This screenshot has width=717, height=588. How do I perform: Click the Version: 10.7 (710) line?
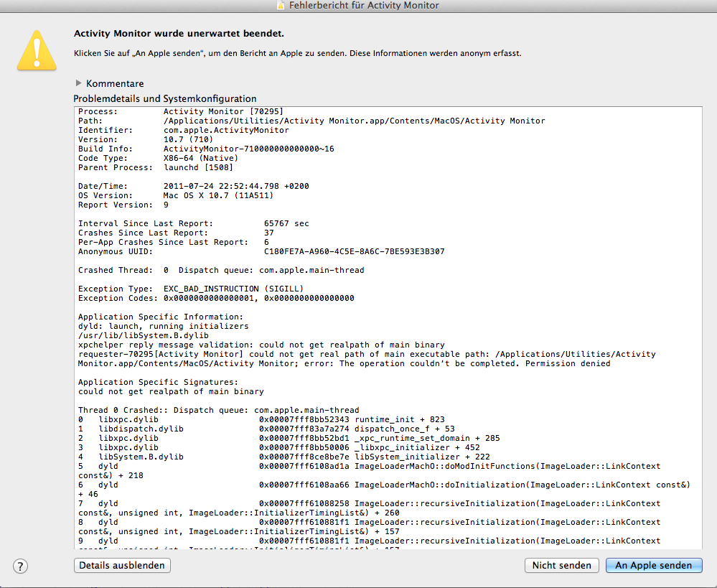click(146, 139)
